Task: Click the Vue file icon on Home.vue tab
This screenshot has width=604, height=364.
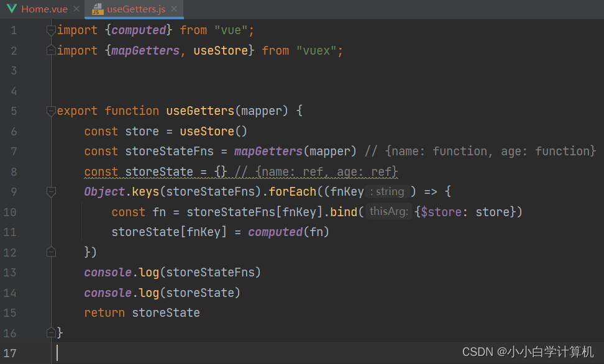Action: pos(12,9)
